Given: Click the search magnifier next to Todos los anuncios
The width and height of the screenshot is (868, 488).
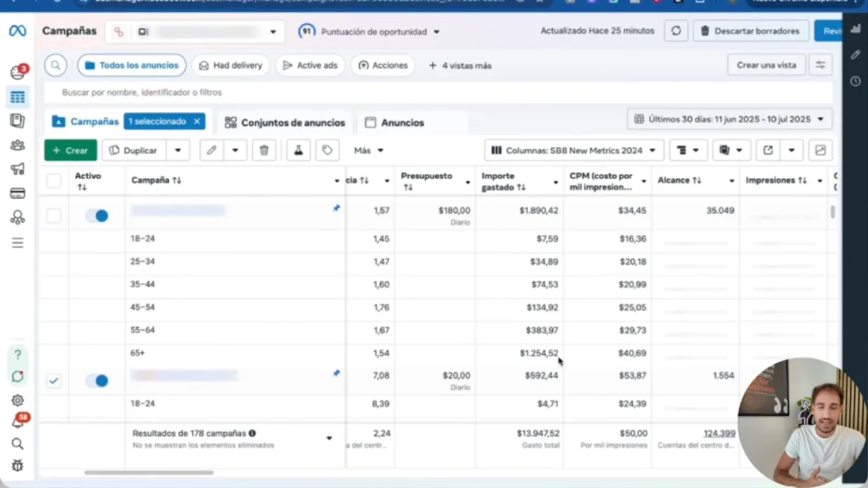Looking at the screenshot, I should coord(55,65).
